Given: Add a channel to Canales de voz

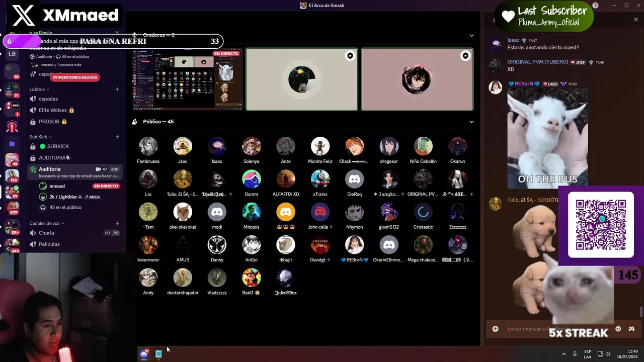Looking at the screenshot, I should (x=117, y=223).
